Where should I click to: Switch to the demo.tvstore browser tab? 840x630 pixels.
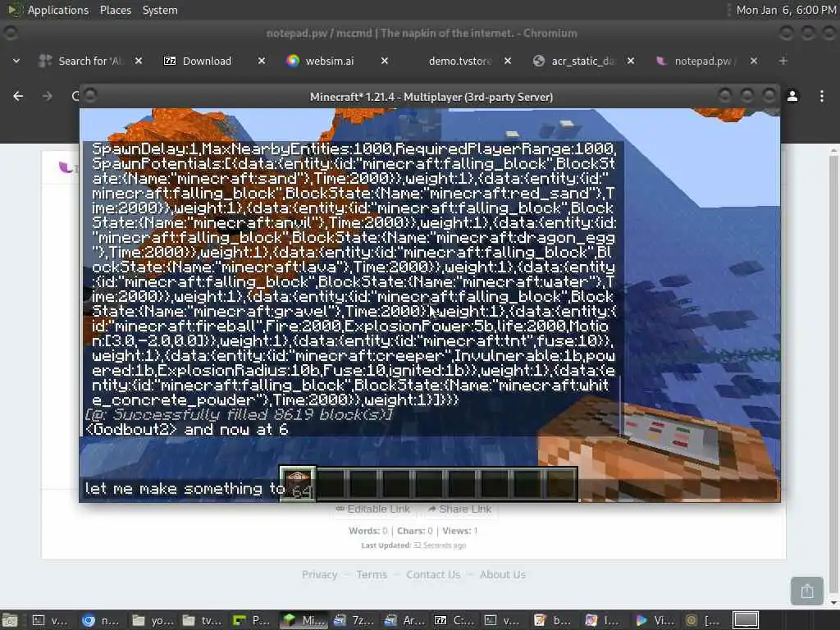point(459,61)
